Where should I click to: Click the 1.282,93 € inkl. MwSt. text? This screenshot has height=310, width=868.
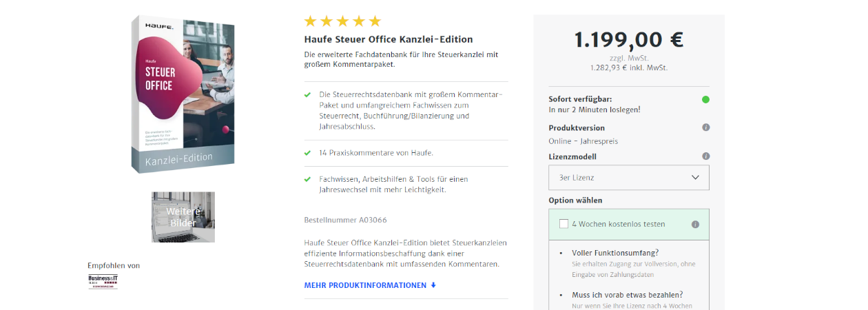click(x=629, y=68)
